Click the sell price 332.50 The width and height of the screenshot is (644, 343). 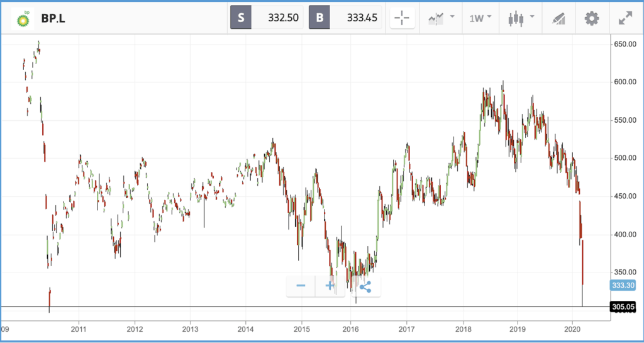(277, 18)
